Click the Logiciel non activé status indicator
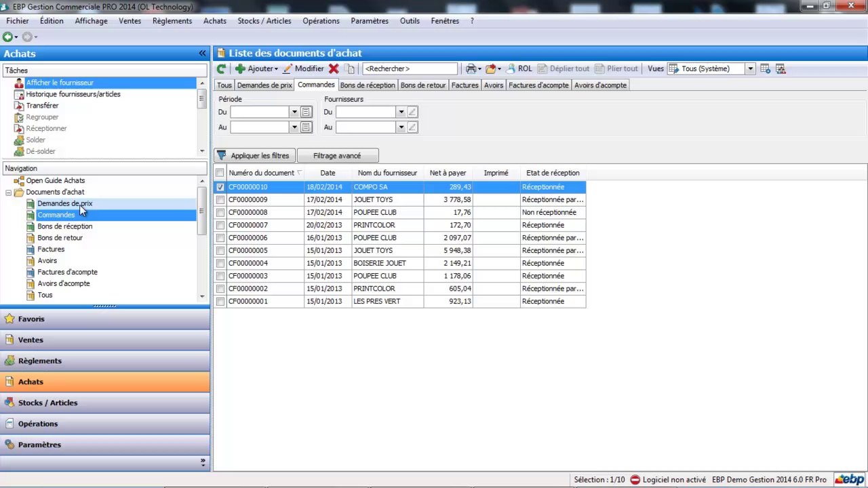This screenshot has width=868, height=488. (x=668, y=480)
